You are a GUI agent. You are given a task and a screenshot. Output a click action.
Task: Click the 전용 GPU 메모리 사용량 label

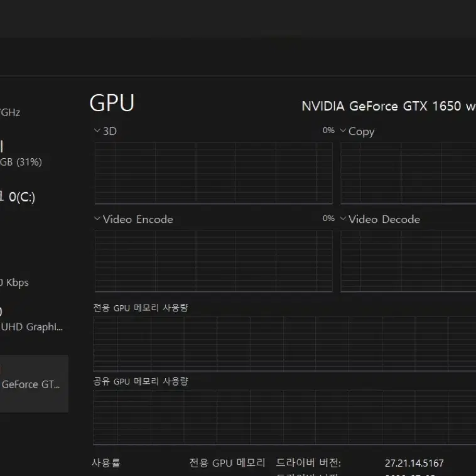[x=141, y=308]
